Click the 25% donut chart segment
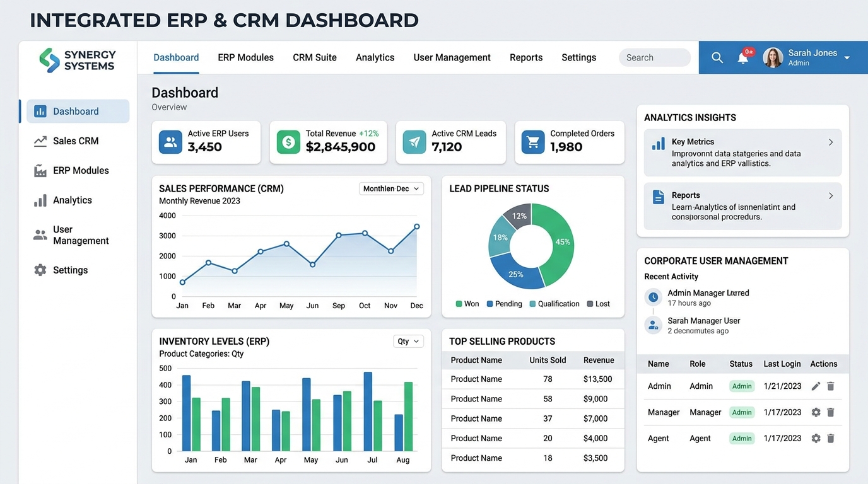The width and height of the screenshot is (868, 484). [516, 274]
